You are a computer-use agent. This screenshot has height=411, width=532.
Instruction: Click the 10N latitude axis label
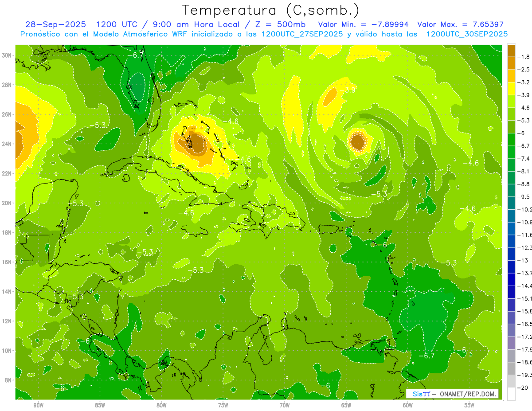(x=8, y=350)
